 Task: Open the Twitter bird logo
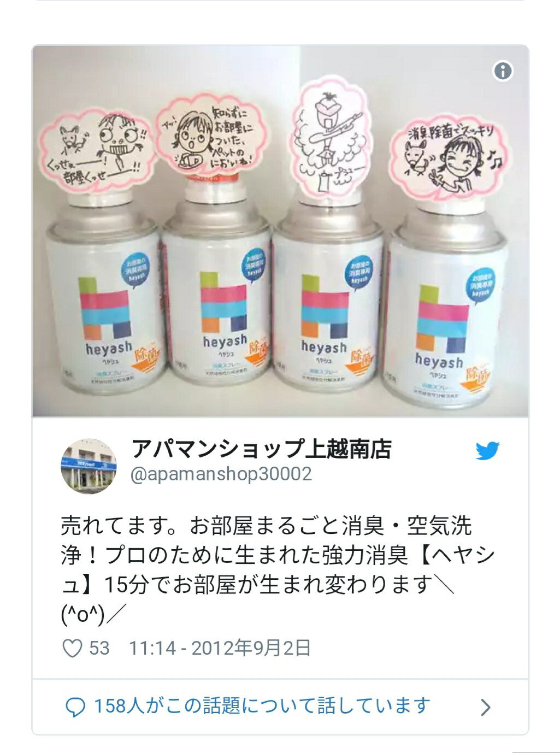[x=488, y=451]
